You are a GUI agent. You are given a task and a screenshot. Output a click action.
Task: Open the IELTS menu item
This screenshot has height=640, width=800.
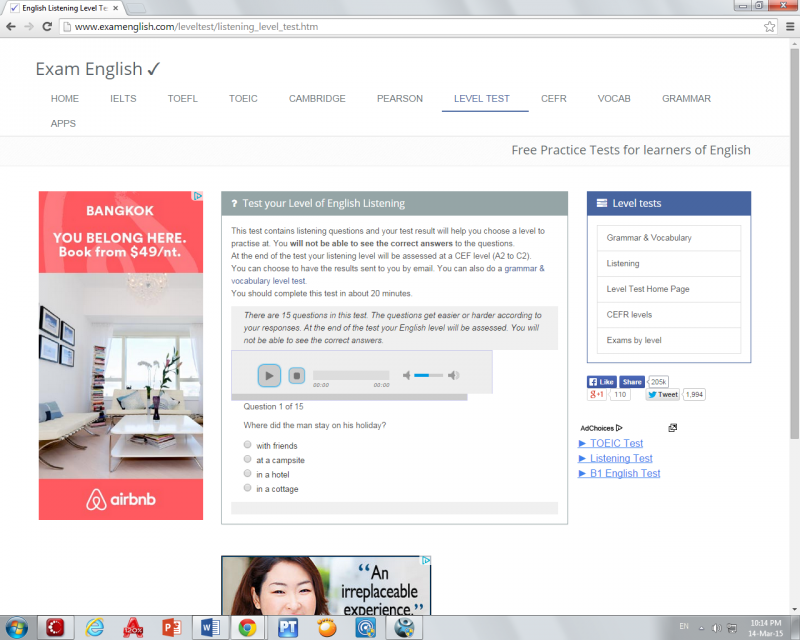[123, 99]
